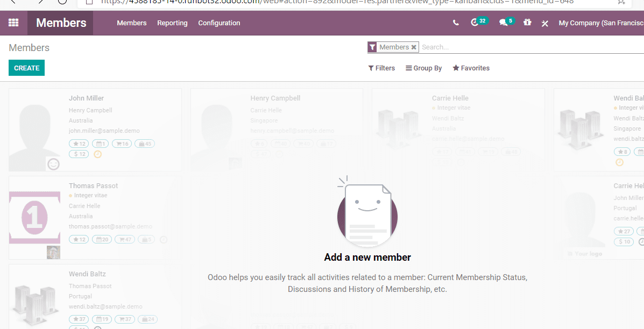Open the Filters dropdown
Viewport: 644px width, 329px height.
381,68
